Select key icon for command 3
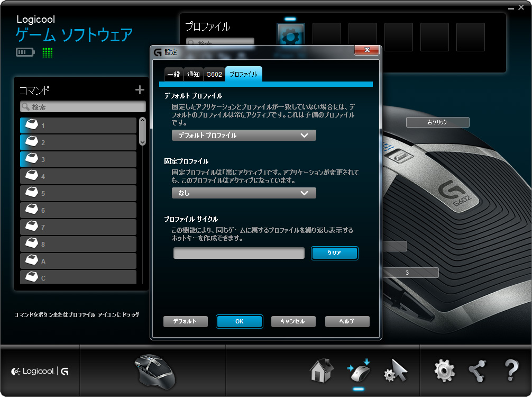The width and height of the screenshot is (532, 397). pos(32,158)
